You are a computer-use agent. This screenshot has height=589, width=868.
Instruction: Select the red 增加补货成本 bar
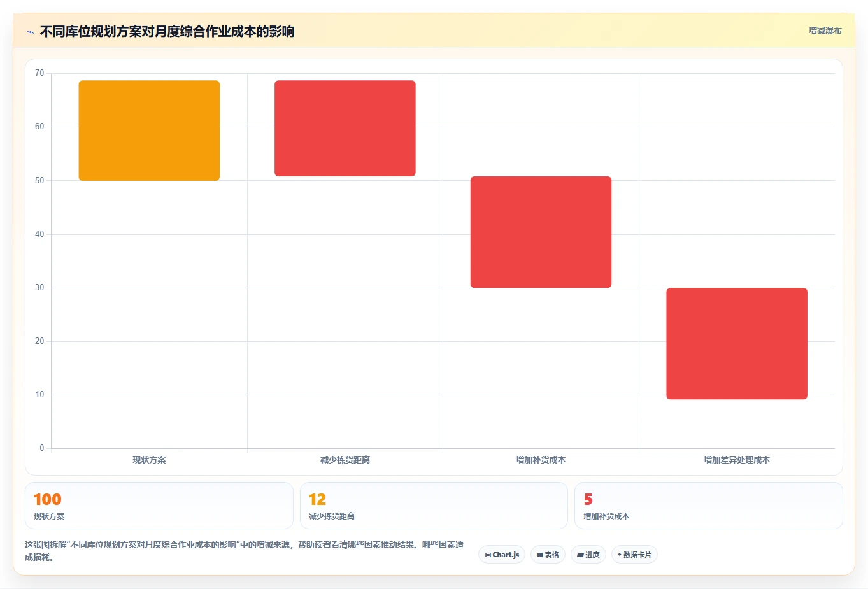point(541,232)
